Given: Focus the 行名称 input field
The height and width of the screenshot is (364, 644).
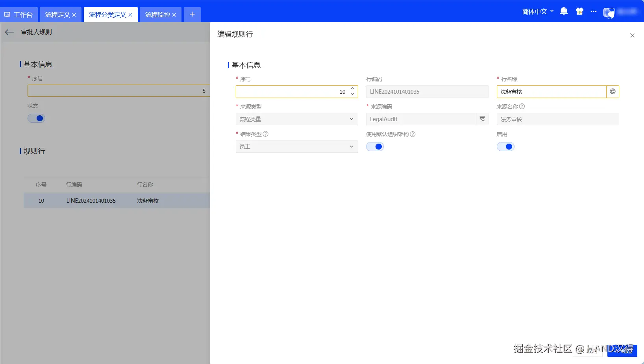Looking at the screenshot, I should [551, 92].
